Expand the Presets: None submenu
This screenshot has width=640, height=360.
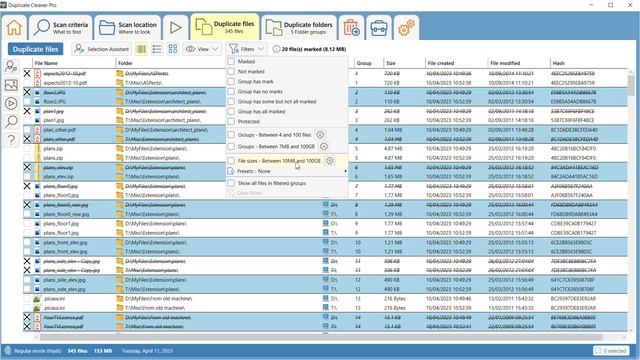coord(287,171)
